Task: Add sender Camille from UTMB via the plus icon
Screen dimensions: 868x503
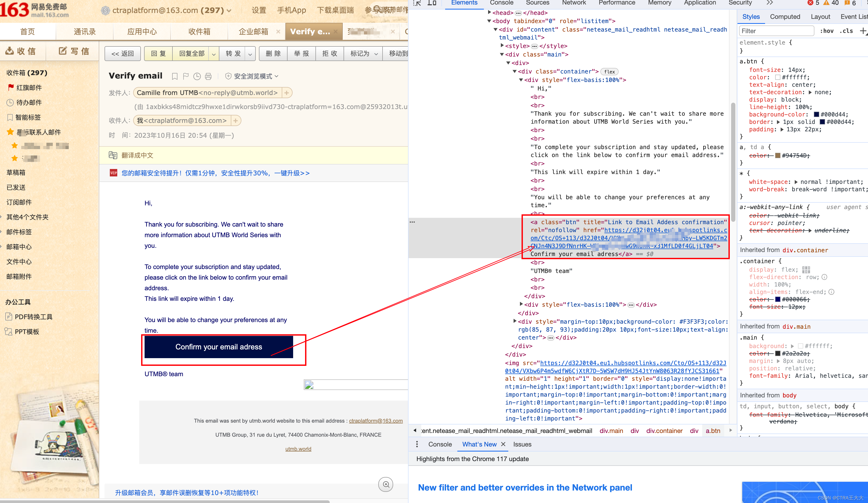Action: pos(286,93)
